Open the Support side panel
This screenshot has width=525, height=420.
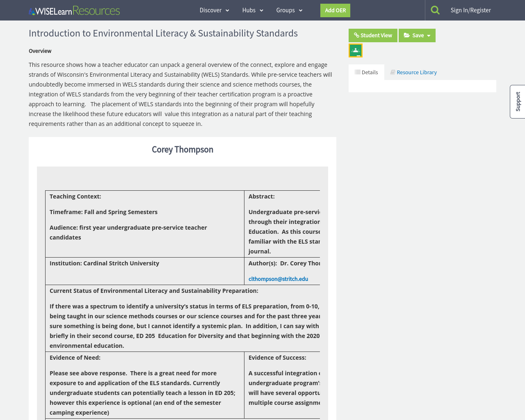pos(518,102)
